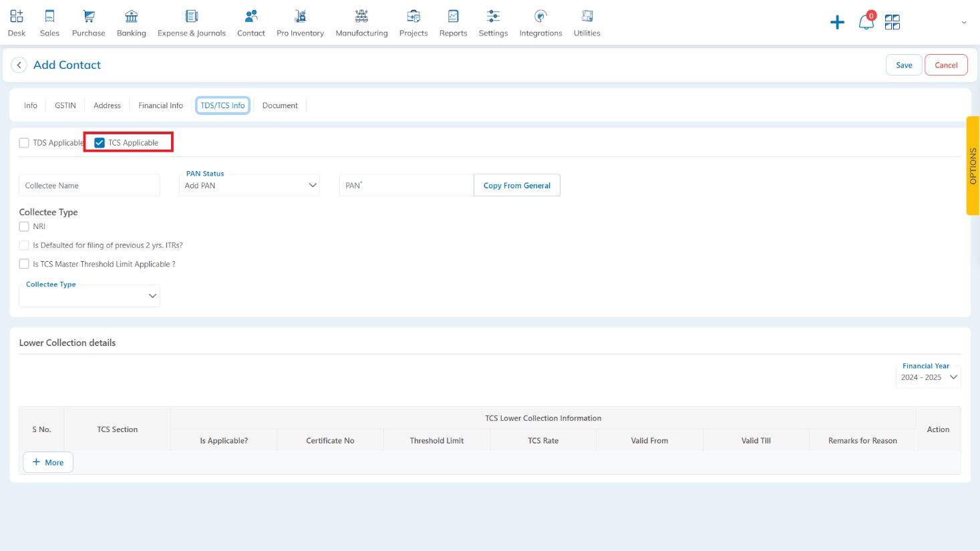Click the TCS Rate column header
Image resolution: width=980 pixels, height=551 pixels.
[543, 441]
